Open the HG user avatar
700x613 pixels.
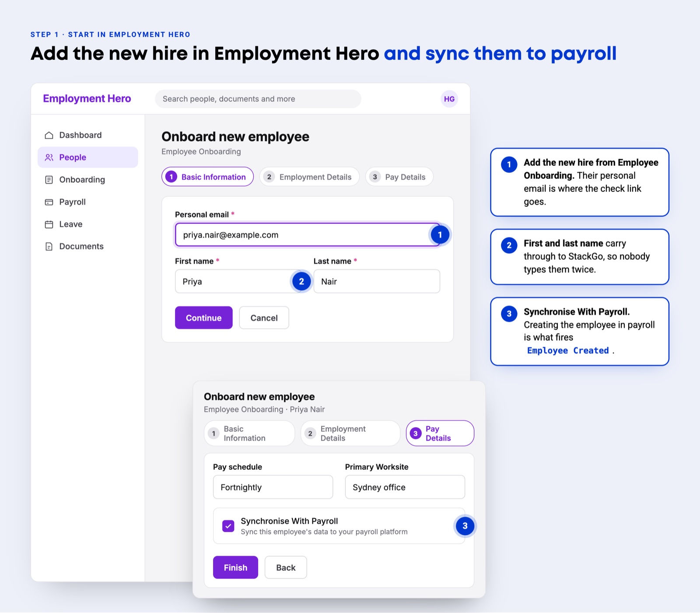[449, 99]
